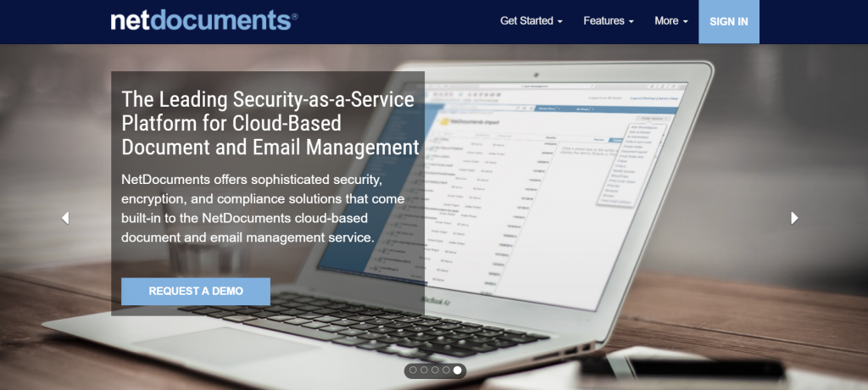Click the Security-as-a-Service headline text
Screen dimensions: 868x390
tap(270, 124)
